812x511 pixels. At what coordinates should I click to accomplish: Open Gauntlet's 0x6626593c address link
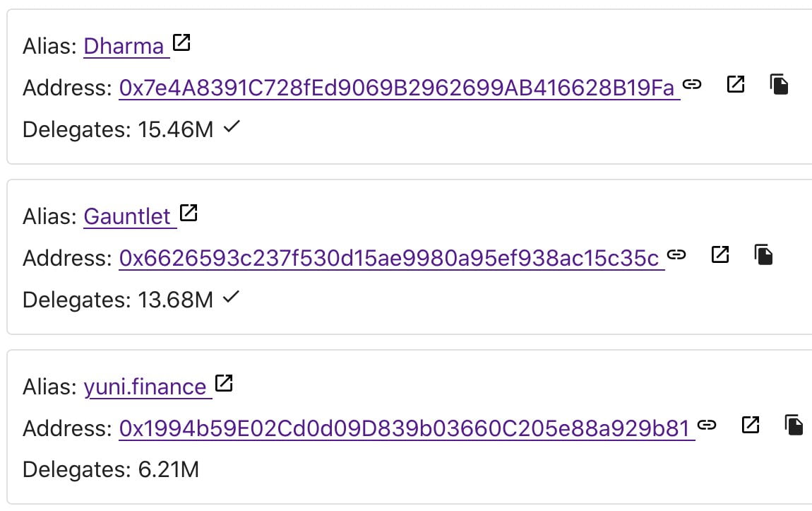[x=389, y=259]
